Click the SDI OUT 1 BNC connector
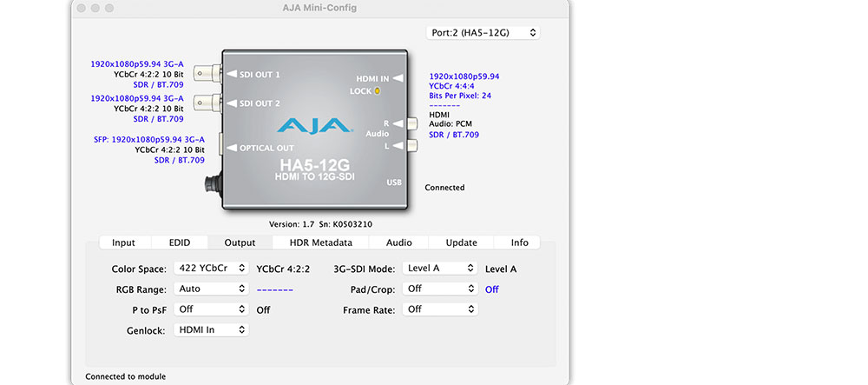 [x=207, y=74]
